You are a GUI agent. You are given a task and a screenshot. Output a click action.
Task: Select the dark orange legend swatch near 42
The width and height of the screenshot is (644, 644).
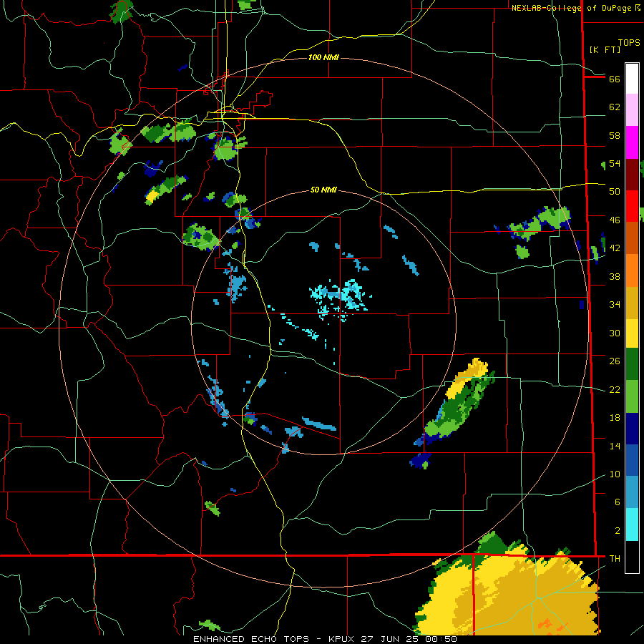(x=632, y=238)
